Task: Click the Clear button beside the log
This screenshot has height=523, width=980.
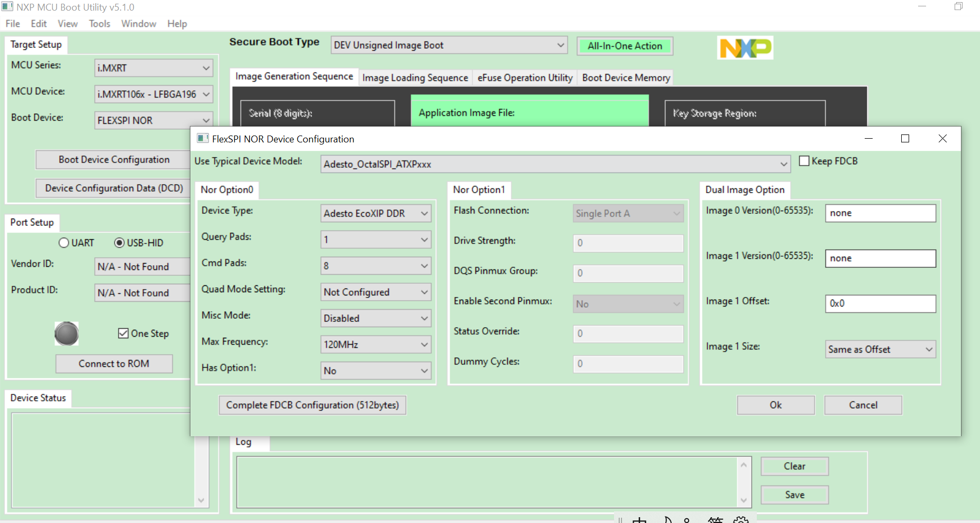Action: [794, 466]
